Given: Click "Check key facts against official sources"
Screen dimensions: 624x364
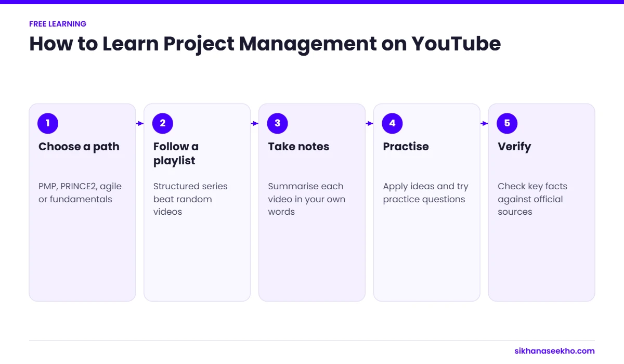Looking at the screenshot, I should 532,199.
